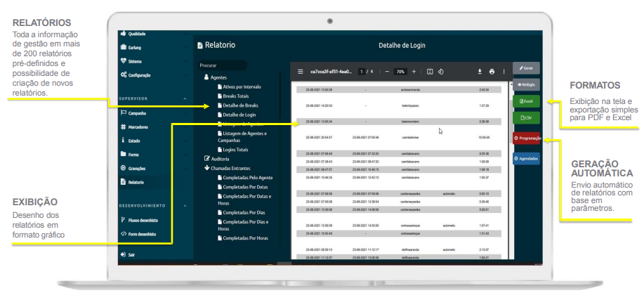The height and width of the screenshot is (298, 644).
Task: Print the report using printer icon
Action: coord(492,72)
